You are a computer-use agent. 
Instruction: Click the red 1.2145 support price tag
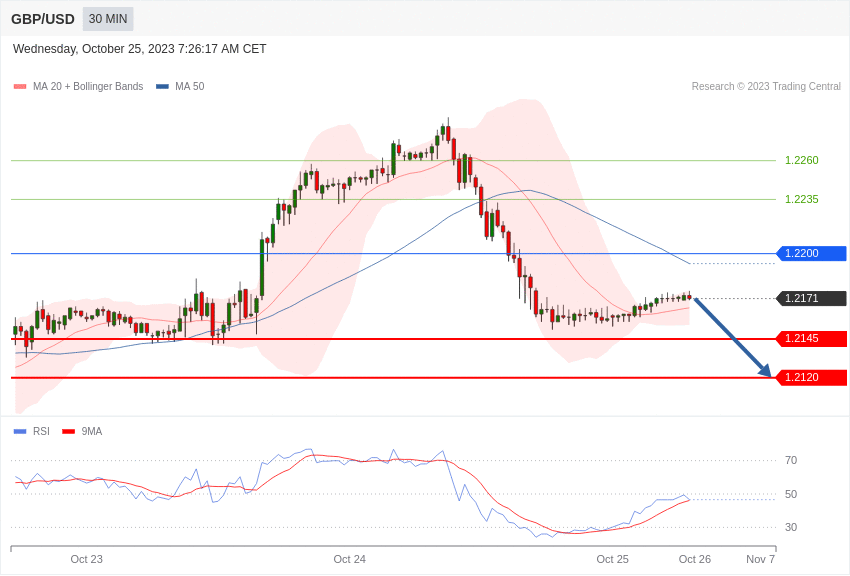click(812, 339)
